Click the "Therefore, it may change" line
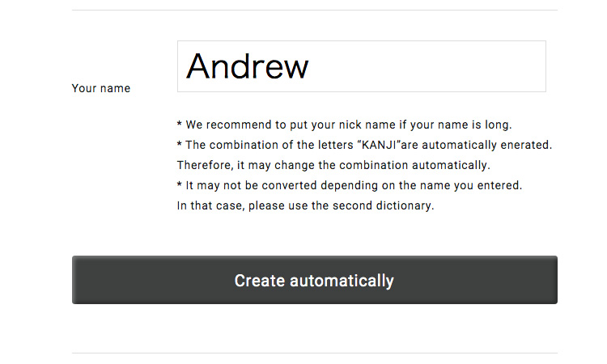 coord(333,165)
